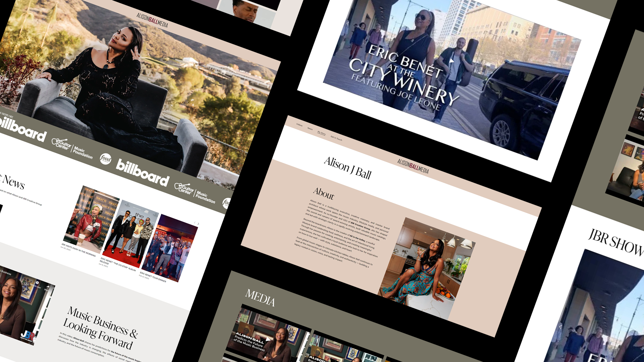The image size is (644, 362).
Task: Play the Eric Benet City Winery video
Action: click(x=452, y=61)
